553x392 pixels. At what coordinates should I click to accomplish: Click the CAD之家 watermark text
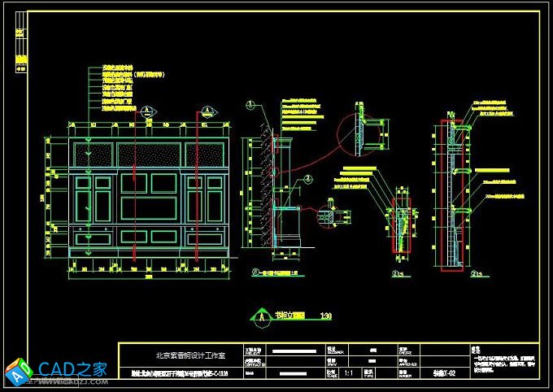click(x=73, y=369)
